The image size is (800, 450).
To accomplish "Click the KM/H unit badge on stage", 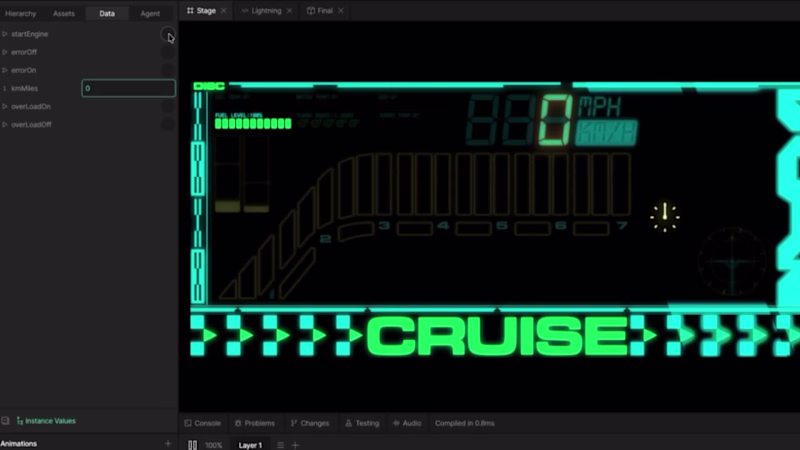I will (607, 133).
